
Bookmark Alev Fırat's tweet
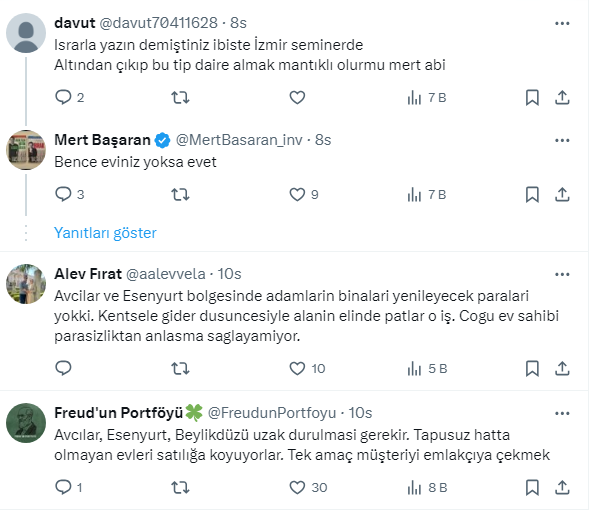click(x=533, y=368)
